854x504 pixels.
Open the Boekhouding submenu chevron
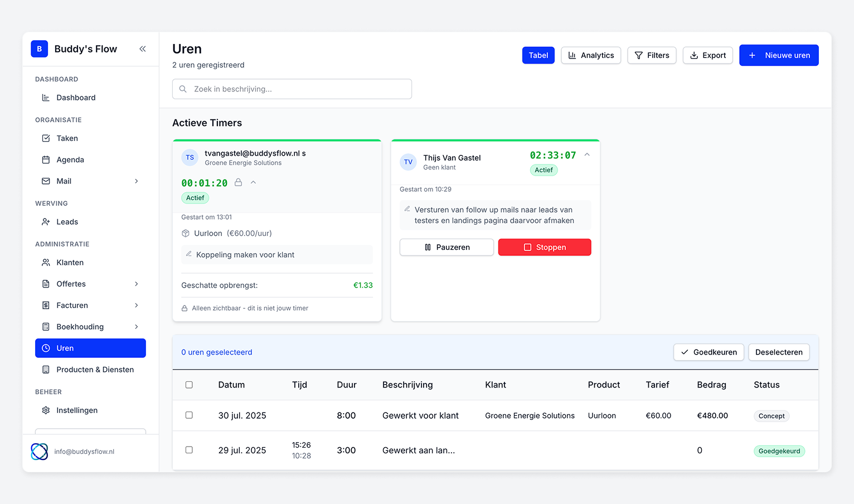(136, 327)
